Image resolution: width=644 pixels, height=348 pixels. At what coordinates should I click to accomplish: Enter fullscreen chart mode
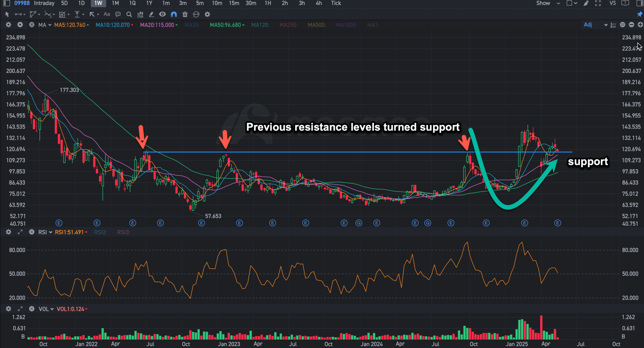[598, 3]
